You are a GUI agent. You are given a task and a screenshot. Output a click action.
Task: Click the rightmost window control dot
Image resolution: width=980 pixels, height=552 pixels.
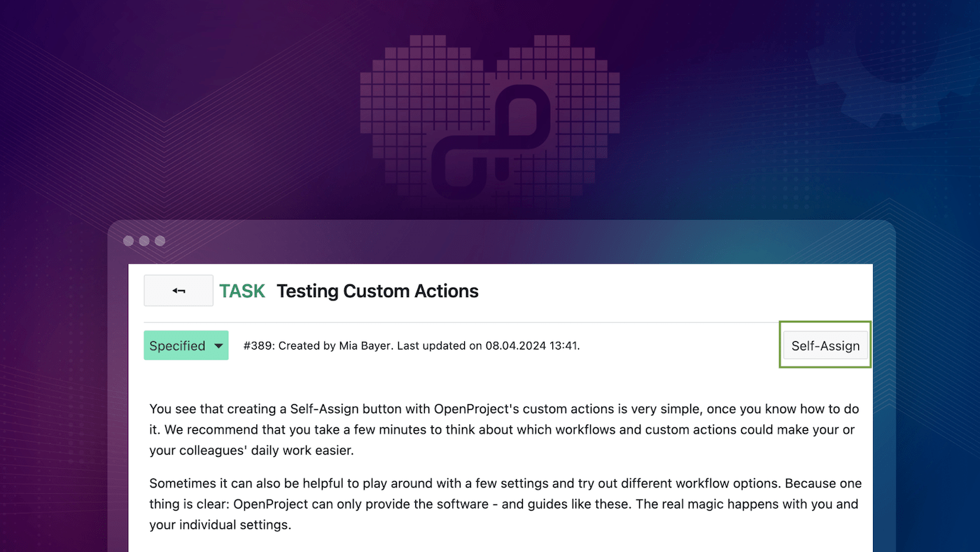point(160,240)
